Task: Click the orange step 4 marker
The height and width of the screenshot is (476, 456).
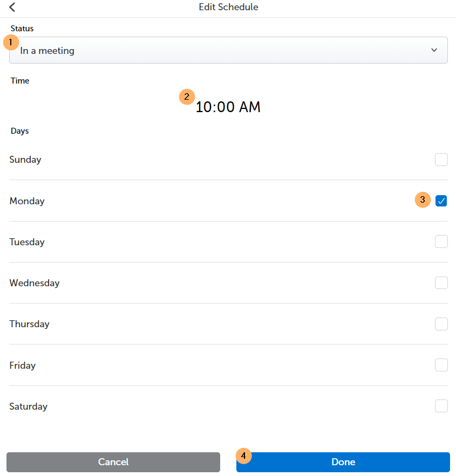Action: [x=243, y=456]
